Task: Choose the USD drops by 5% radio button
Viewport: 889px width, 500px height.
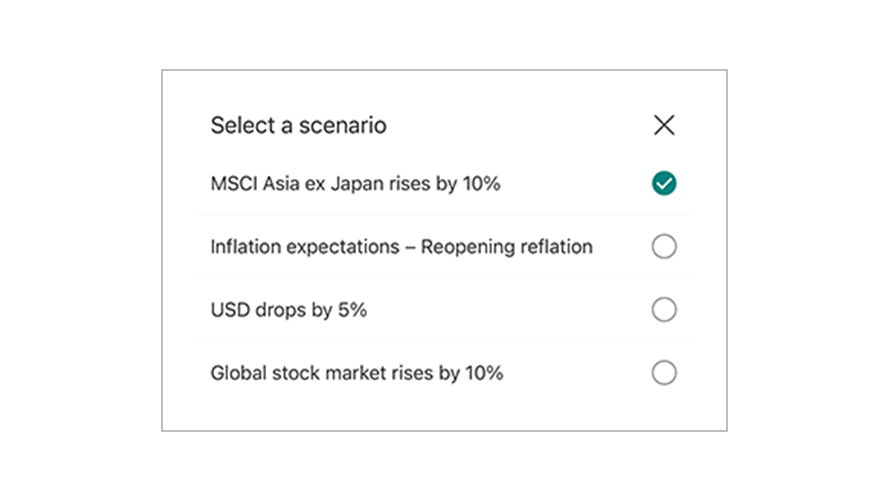Action: (x=664, y=310)
